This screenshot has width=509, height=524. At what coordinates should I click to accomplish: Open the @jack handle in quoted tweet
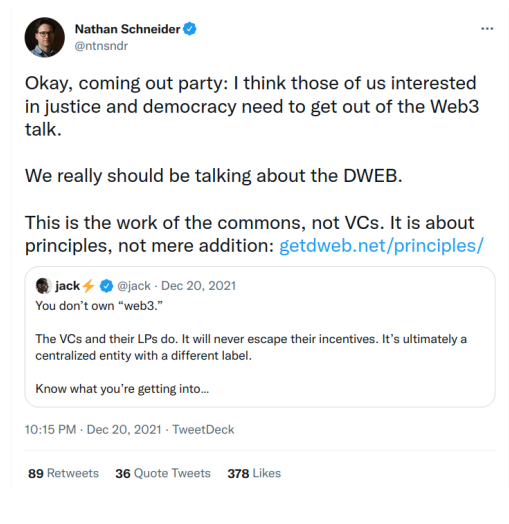[x=134, y=286]
